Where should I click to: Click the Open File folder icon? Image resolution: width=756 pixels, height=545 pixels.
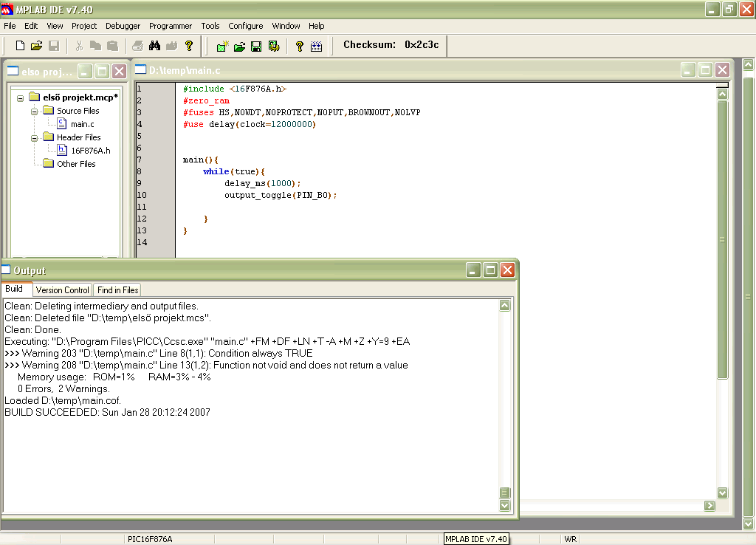pos(36,46)
